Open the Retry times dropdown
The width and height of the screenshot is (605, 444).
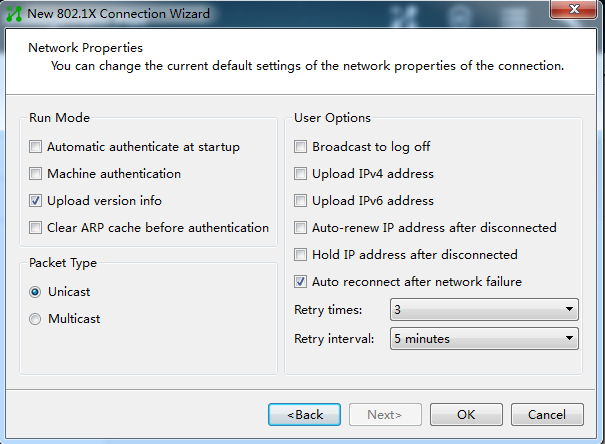[484, 309]
